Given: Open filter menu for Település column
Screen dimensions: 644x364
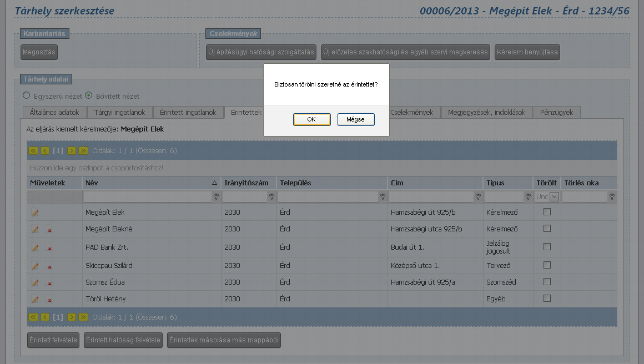Looking at the screenshot, I should click(x=383, y=197).
